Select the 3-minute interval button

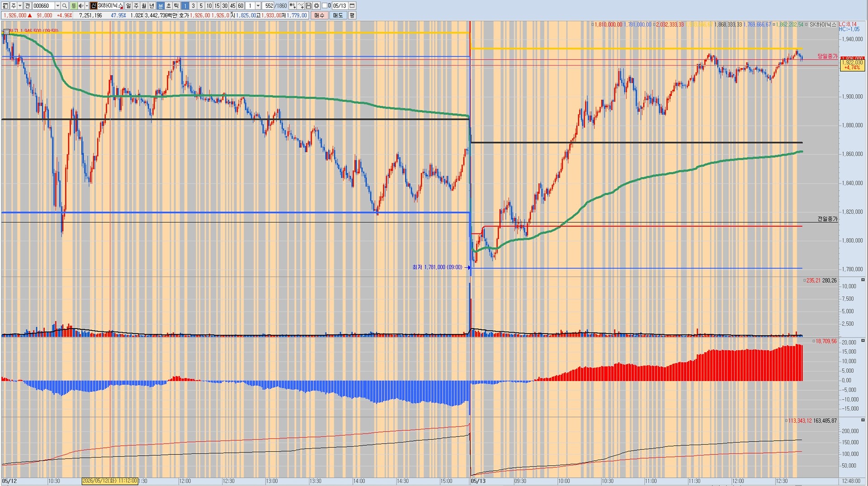click(193, 6)
